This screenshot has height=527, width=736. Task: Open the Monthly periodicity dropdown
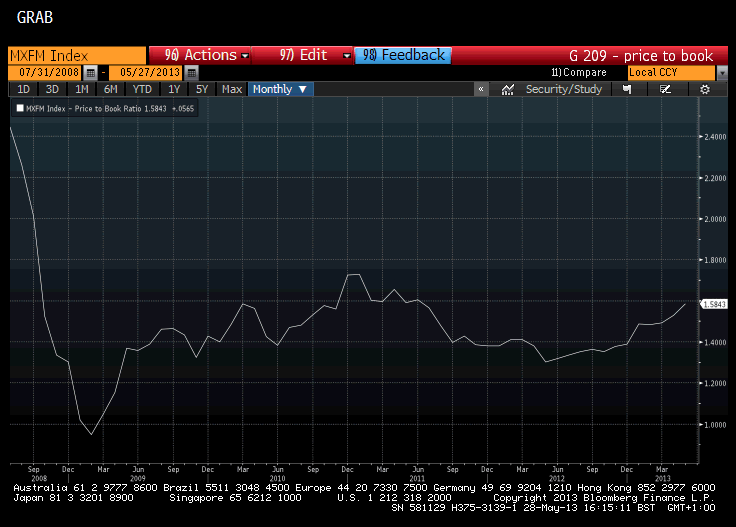click(x=280, y=89)
